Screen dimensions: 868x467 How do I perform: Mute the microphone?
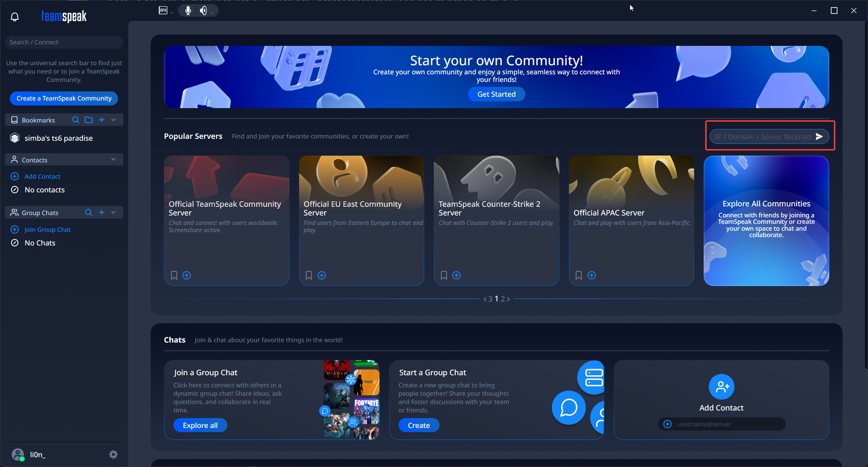[x=188, y=11]
